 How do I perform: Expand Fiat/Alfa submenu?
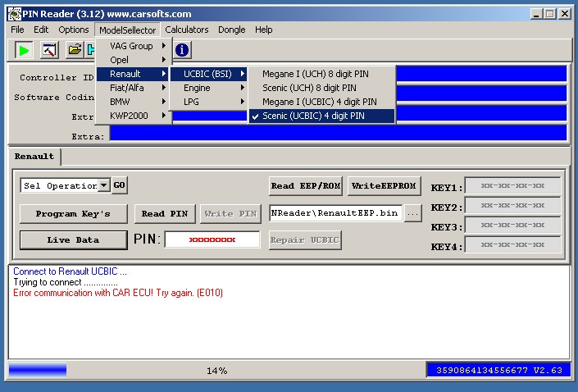[x=134, y=88]
